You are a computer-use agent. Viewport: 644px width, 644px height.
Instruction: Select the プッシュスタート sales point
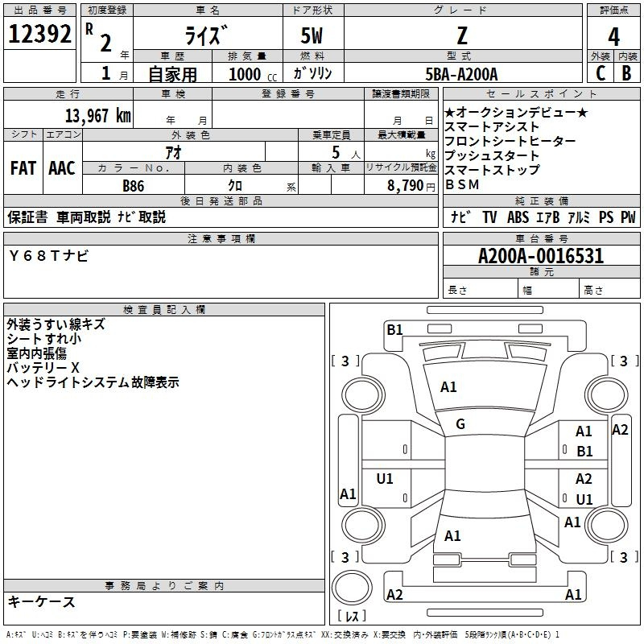[x=492, y=155]
